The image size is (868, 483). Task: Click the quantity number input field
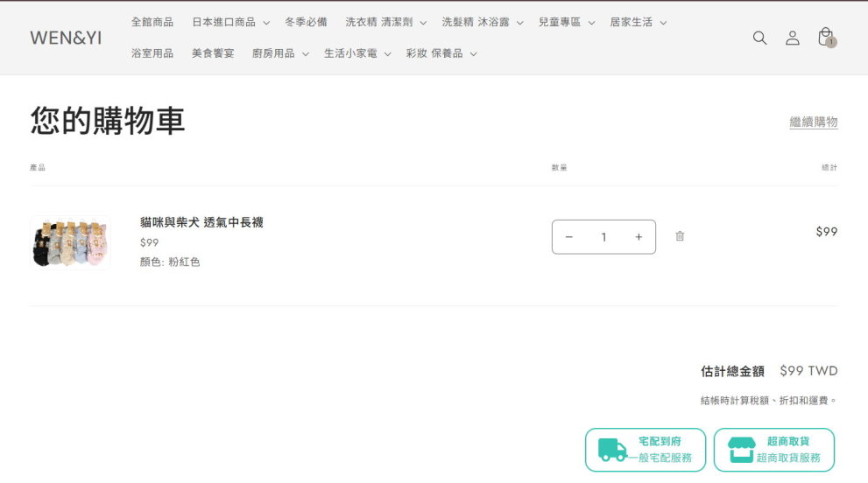pos(603,237)
